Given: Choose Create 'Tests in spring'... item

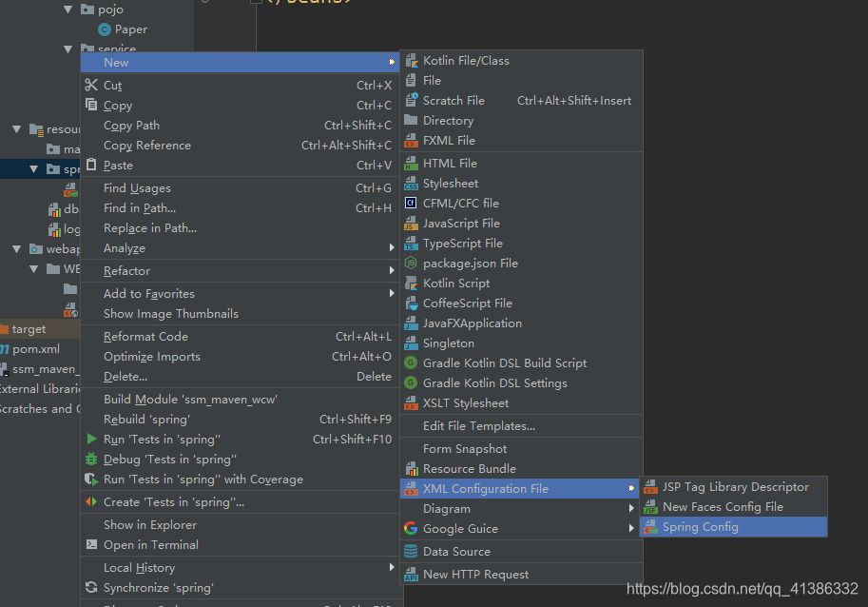Looking at the screenshot, I should click(x=240, y=501).
